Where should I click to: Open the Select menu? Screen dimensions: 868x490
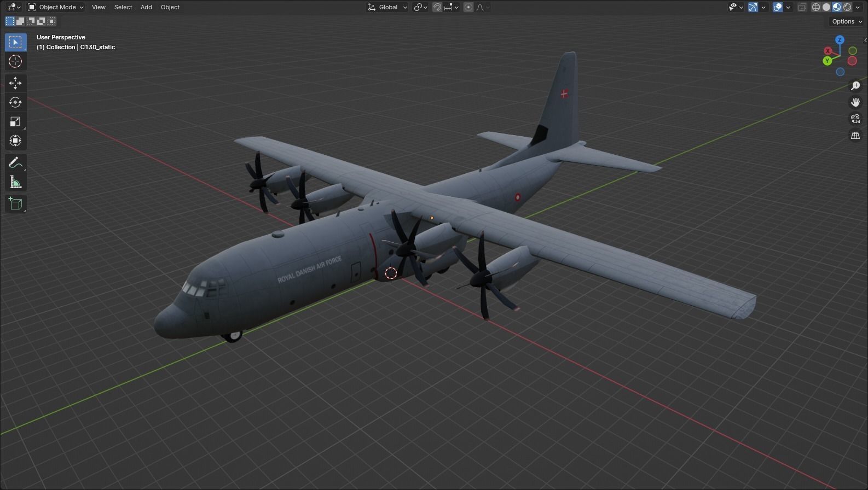[x=123, y=7]
